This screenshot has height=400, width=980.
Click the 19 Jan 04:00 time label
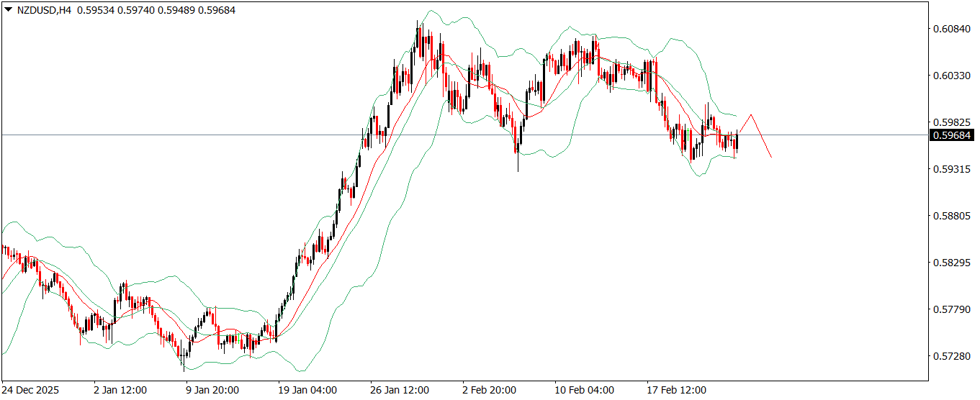point(308,390)
